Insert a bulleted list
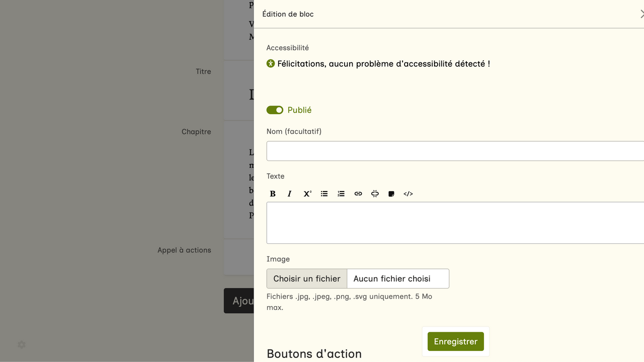Screen dimensions: 644x362 click(x=324, y=194)
